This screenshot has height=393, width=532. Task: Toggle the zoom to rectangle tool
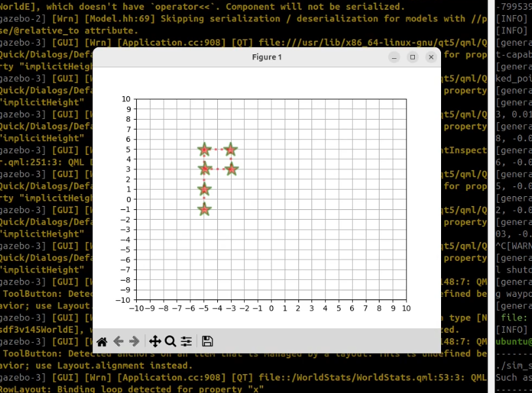click(170, 341)
